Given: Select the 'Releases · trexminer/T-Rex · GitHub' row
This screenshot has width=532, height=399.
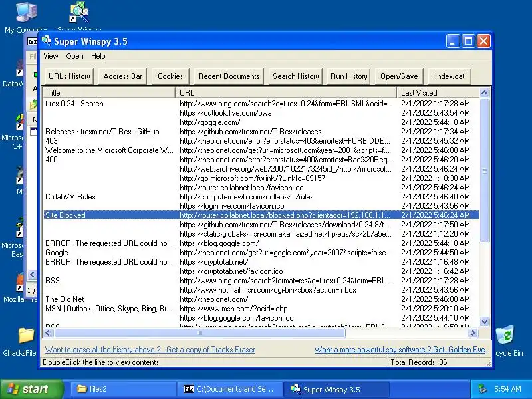Looking at the screenshot, I should [261, 132].
